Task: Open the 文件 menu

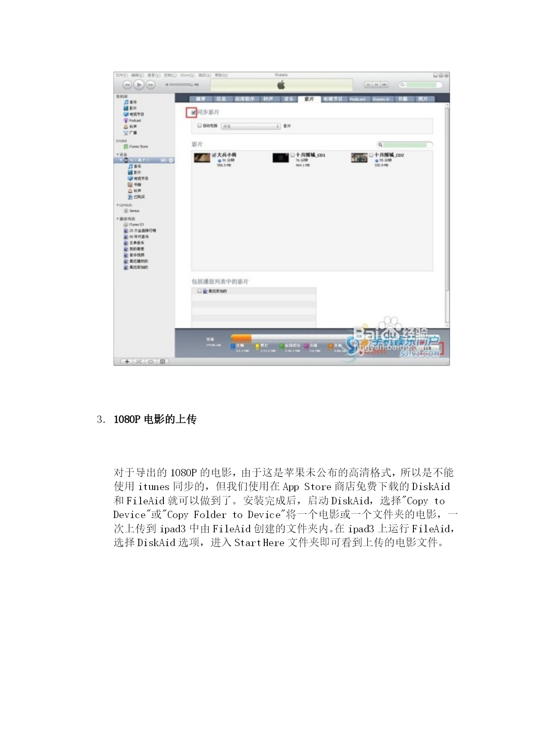Action: coord(122,75)
